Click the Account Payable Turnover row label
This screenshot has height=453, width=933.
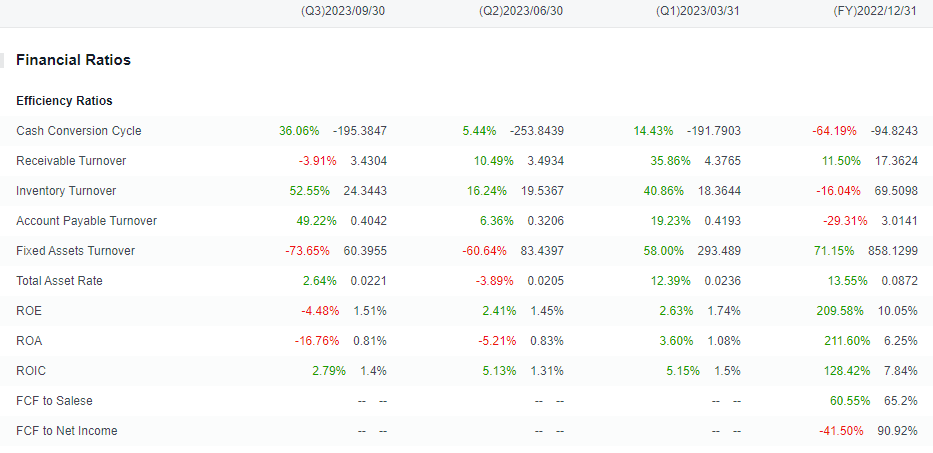(86, 221)
